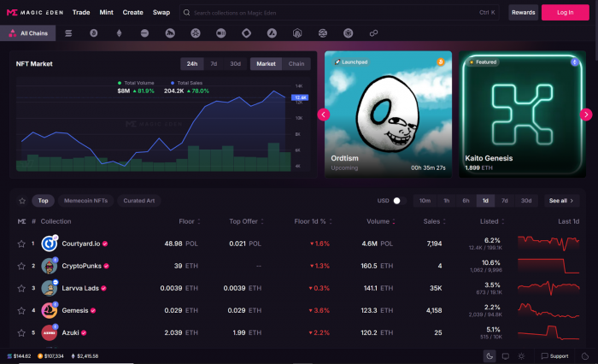598x364 pixels.
Task: Open the Mint menu
Action: (107, 13)
